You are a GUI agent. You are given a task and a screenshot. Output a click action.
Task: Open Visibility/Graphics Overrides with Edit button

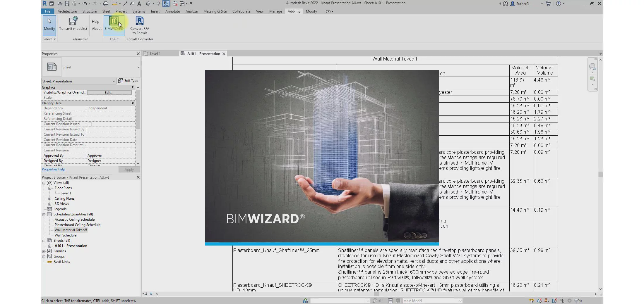coord(109,92)
